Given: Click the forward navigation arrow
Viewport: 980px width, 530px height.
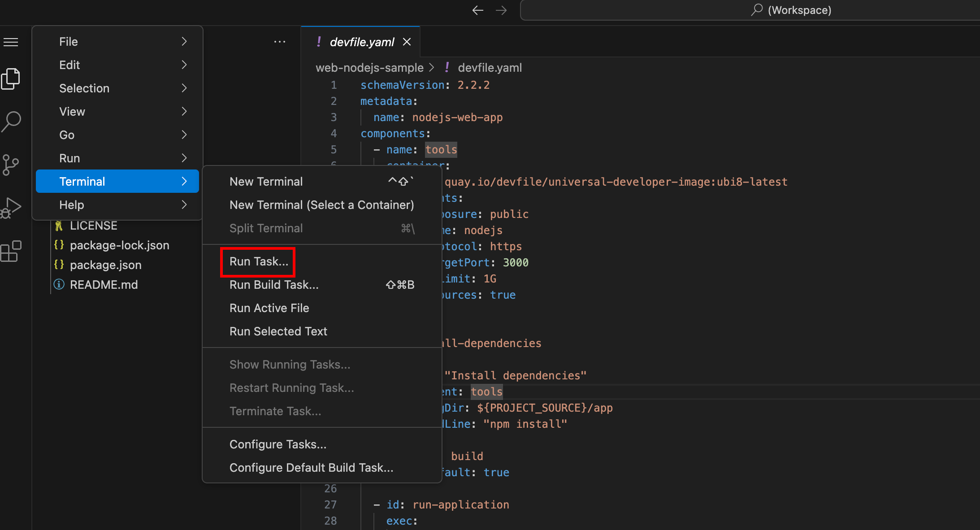Looking at the screenshot, I should tap(501, 10).
